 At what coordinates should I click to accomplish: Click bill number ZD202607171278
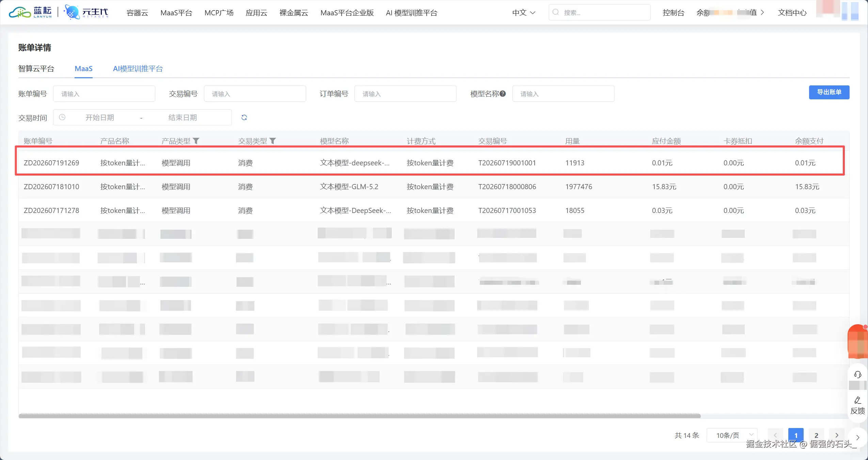(x=51, y=210)
